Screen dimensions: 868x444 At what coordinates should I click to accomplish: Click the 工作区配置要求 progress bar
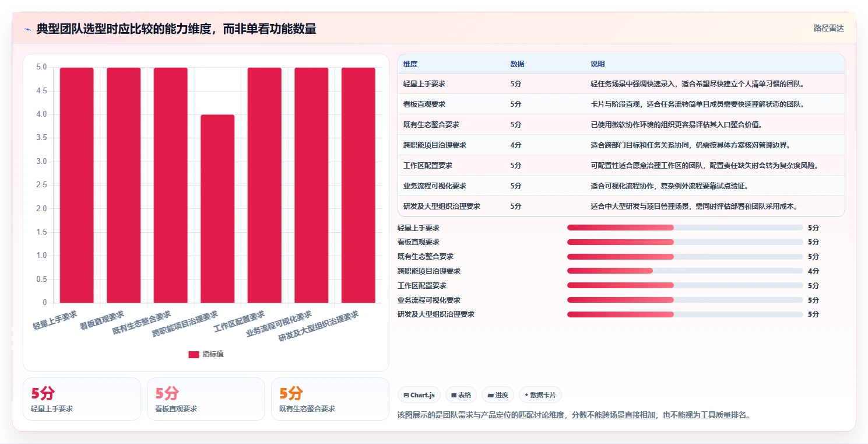coord(685,285)
